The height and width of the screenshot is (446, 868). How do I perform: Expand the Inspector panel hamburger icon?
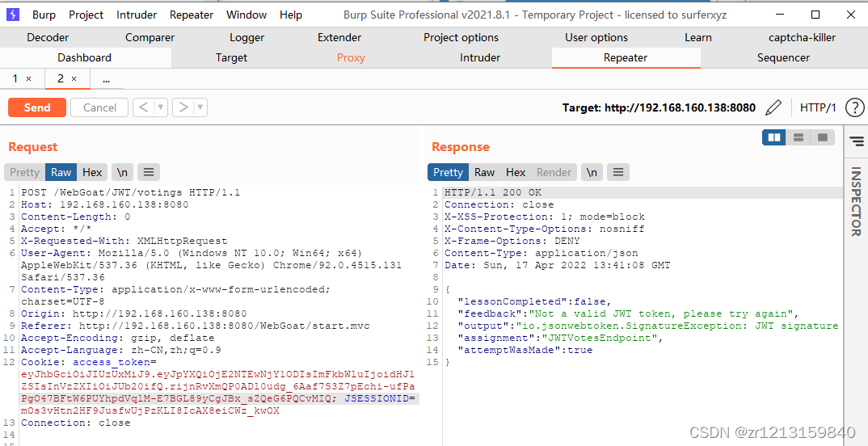click(x=857, y=141)
